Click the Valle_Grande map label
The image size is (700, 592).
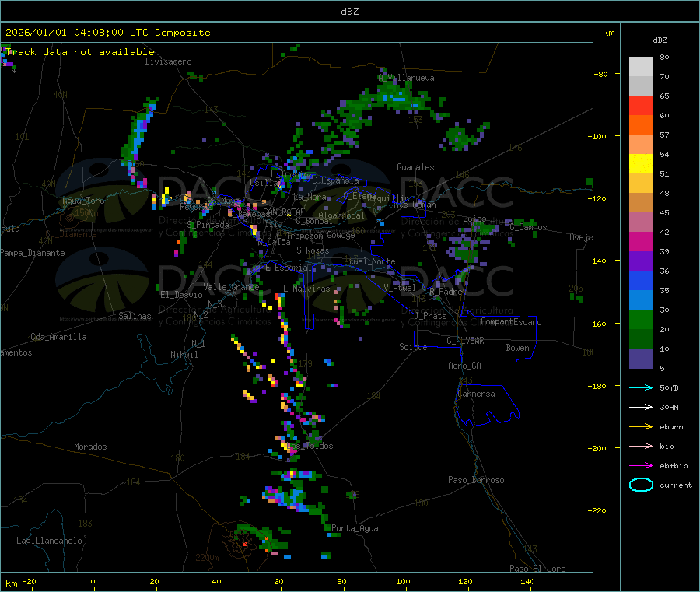(x=231, y=287)
